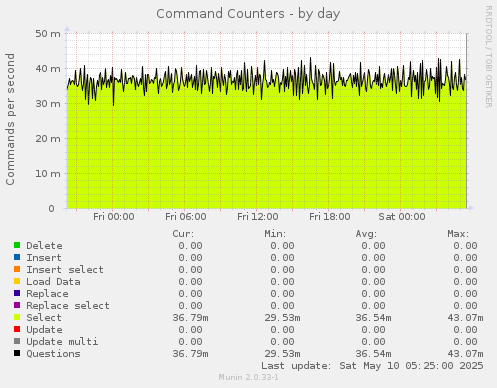Click the Update legend label
This screenshot has height=388, width=497.
[44, 330]
